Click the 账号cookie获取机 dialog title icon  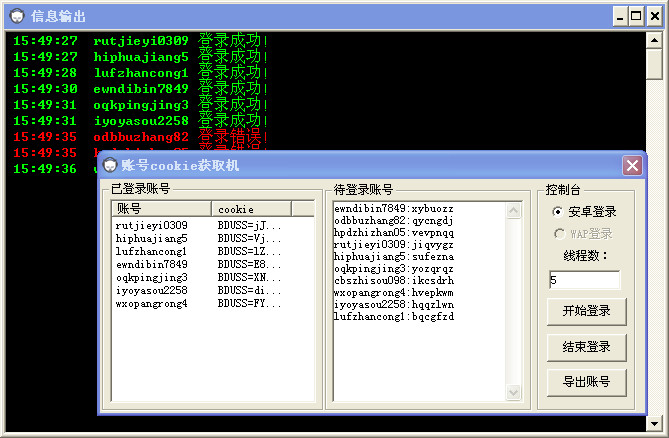pos(110,165)
